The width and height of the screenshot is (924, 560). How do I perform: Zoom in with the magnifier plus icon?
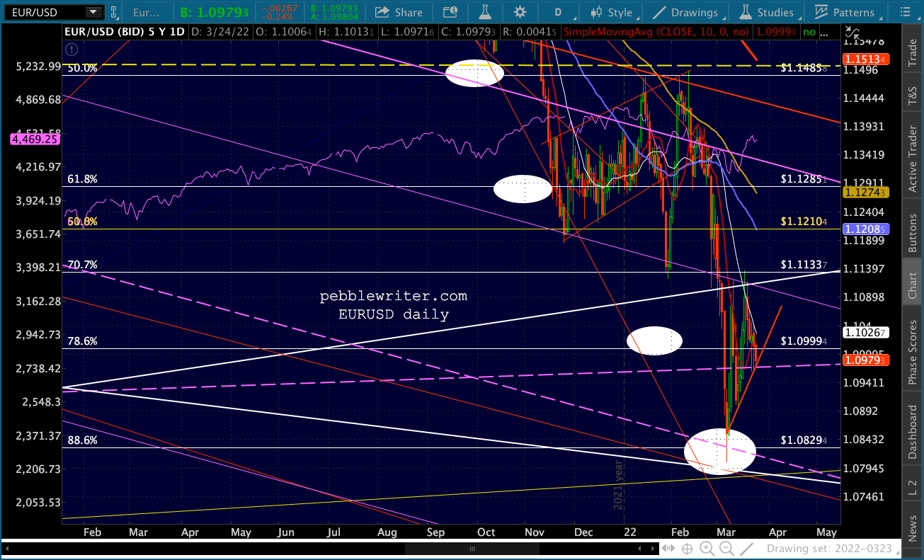(x=707, y=548)
